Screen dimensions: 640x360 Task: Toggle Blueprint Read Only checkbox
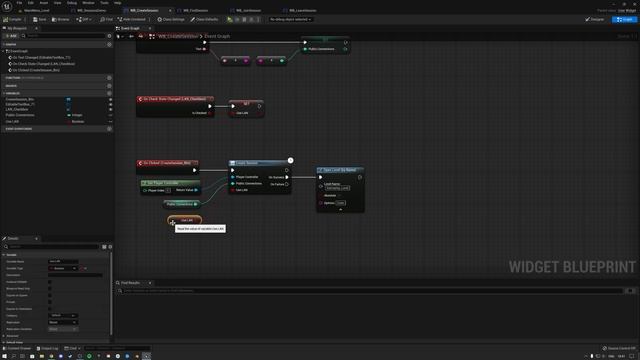tap(50, 288)
